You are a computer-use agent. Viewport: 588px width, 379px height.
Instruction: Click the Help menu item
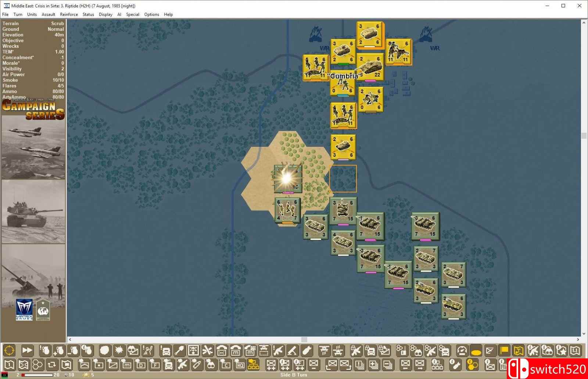(168, 14)
